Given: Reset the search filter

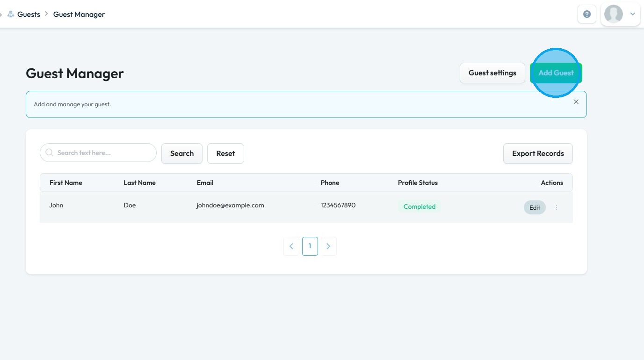Looking at the screenshot, I should 225,154.
